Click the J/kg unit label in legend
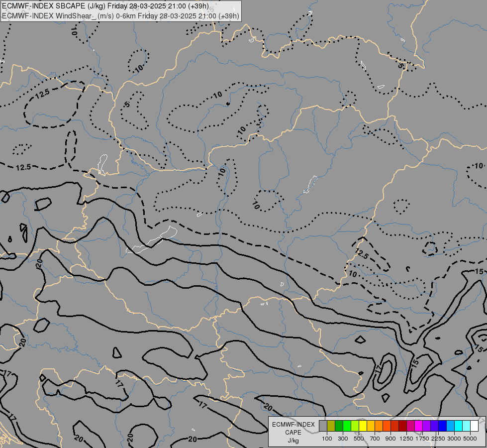 293,441
